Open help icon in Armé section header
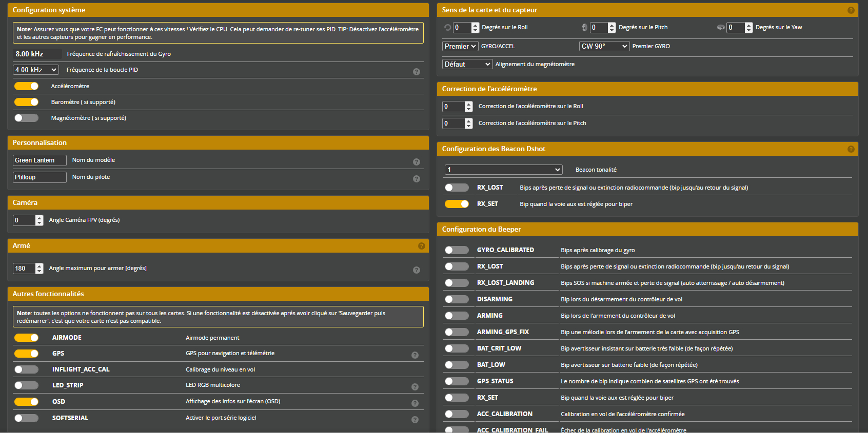 tap(421, 246)
